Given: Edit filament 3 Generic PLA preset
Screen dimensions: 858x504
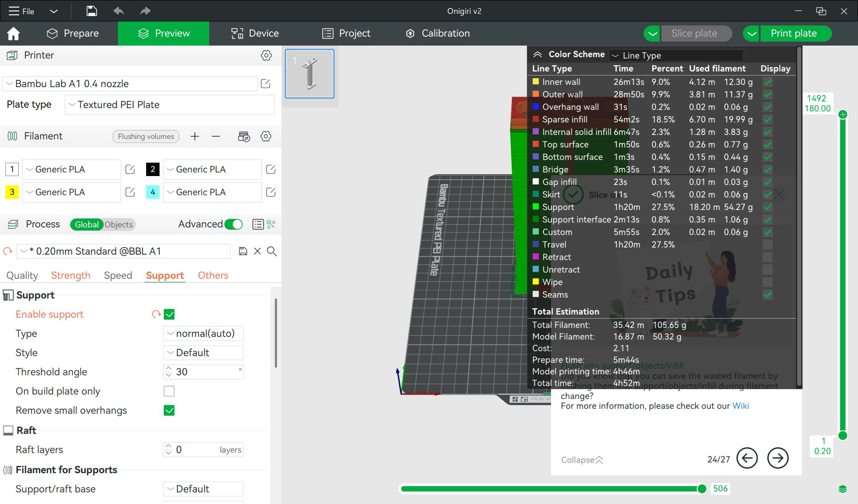Looking at the screenshot, I should (x=130, y=192).
